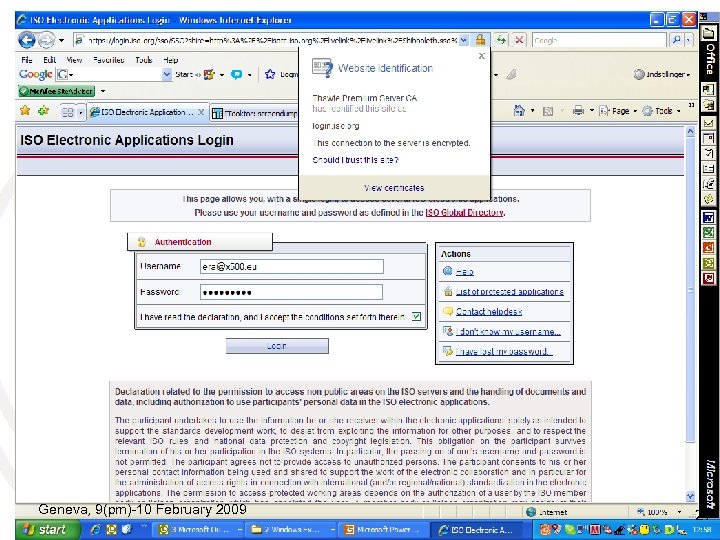720x540 pixels.
Task: Click the Google toolbar bookmarks star icon
Action: [x=270, y=74]
